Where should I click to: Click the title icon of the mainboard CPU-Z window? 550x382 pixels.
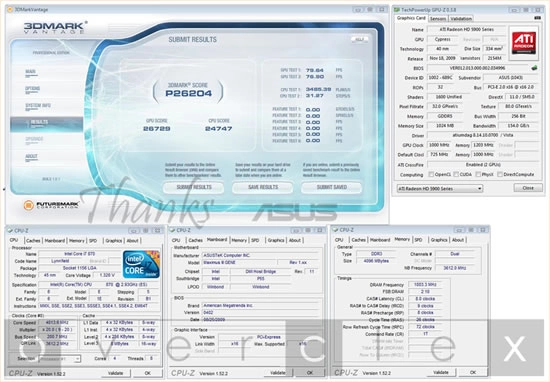pyautogui.click(x=172, y=230)
